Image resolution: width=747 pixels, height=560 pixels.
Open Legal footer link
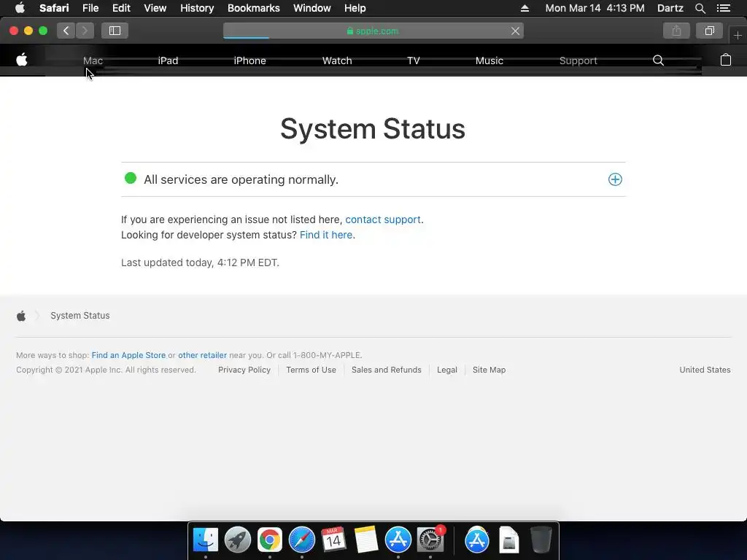tap(447, 370)
